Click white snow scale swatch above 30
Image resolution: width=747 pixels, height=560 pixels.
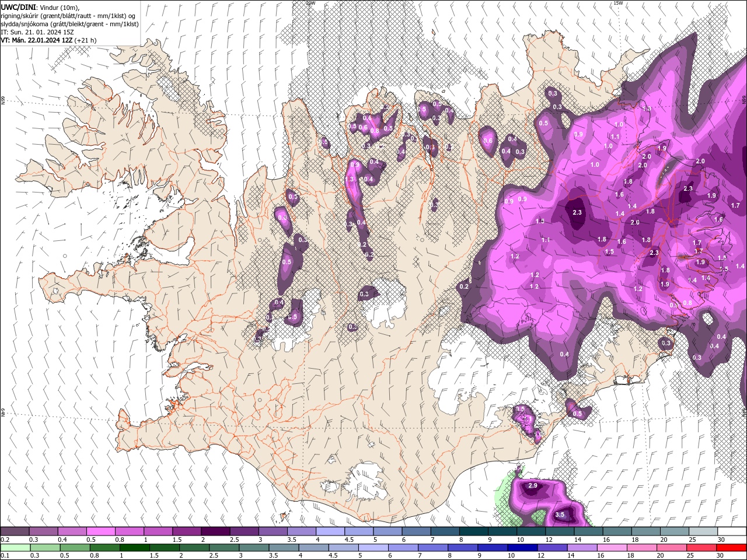click(732, 531)
